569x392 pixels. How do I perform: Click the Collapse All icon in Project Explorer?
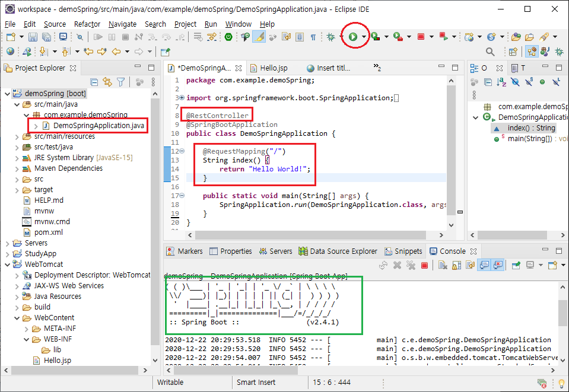pos(94,82)
